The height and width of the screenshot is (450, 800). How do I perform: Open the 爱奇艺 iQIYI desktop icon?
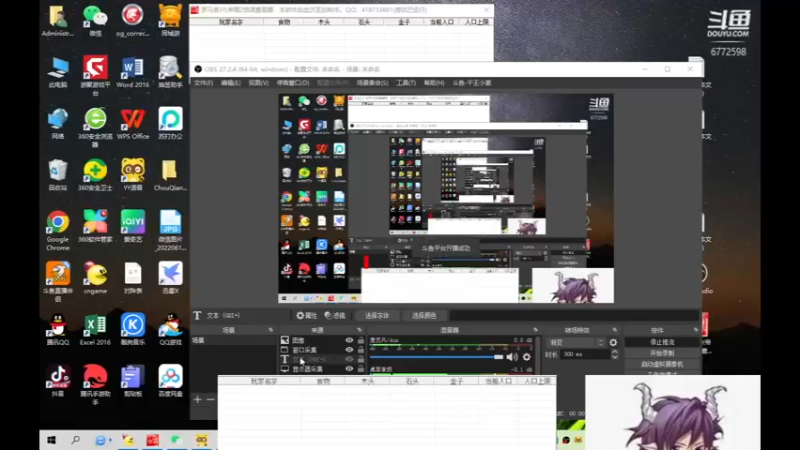coord(133,226)
